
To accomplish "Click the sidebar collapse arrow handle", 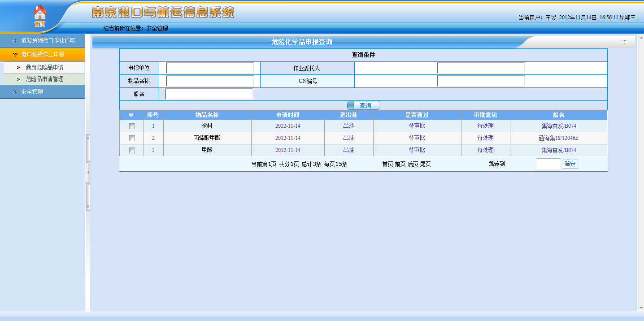I will pos(88,173).
